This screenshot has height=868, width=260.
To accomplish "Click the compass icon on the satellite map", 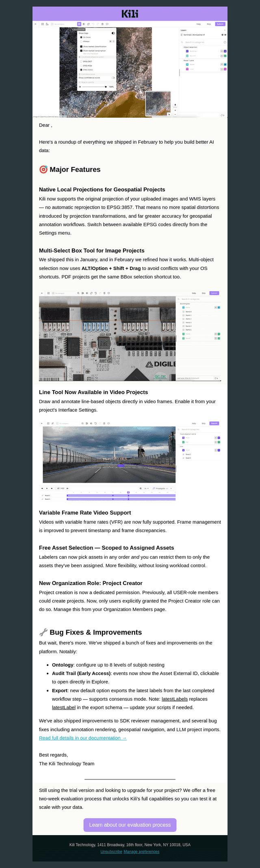I will 175,105.
